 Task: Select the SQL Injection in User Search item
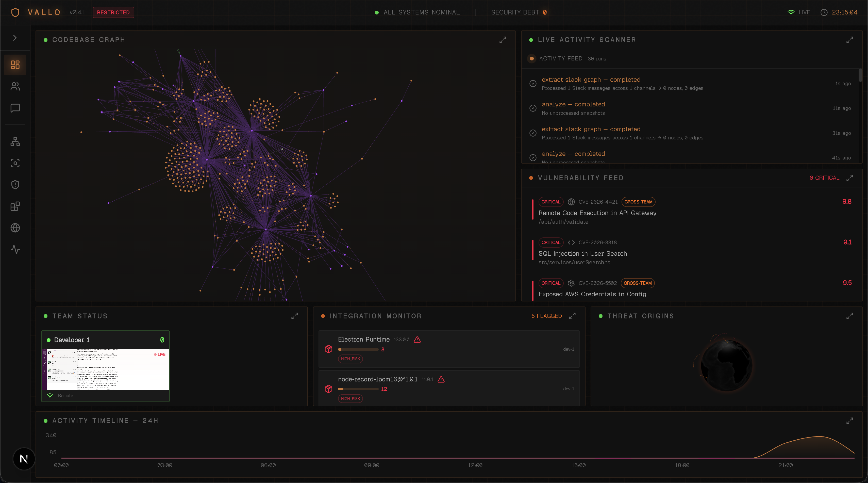582,253
